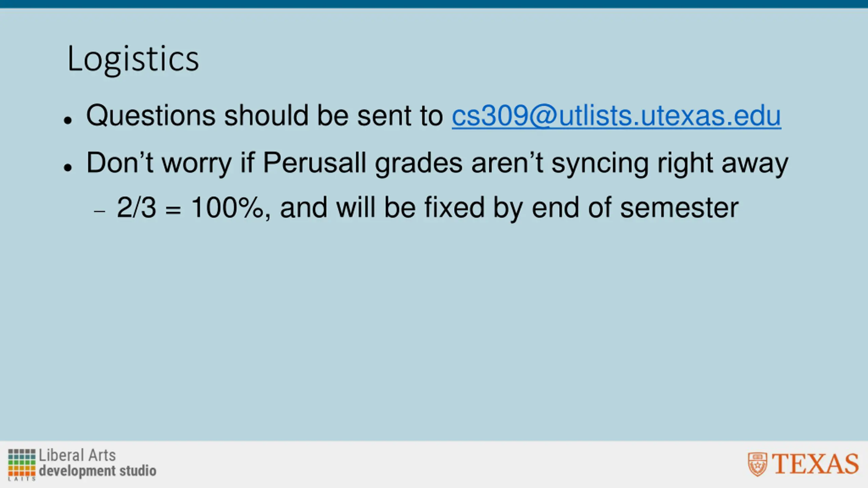Screen dimensions: 868x488
Task: Click the orange TEXAS wordmark
Action: click(x=815, y=464)
